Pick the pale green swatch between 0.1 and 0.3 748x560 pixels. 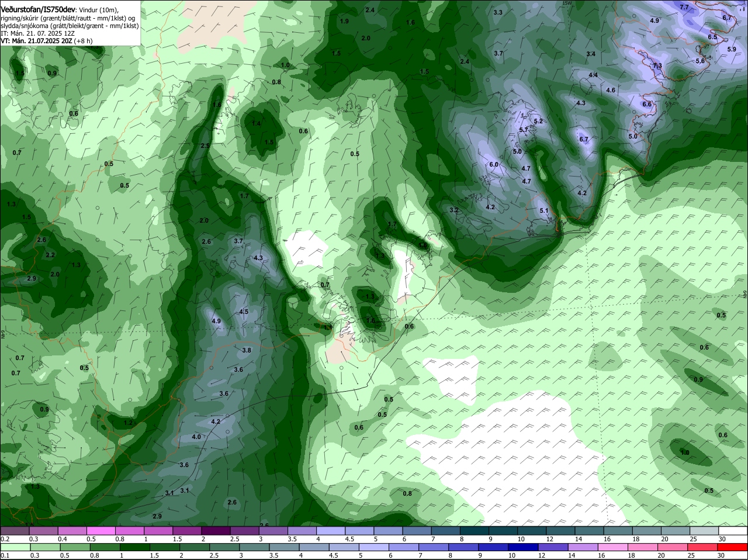(15, 547)
